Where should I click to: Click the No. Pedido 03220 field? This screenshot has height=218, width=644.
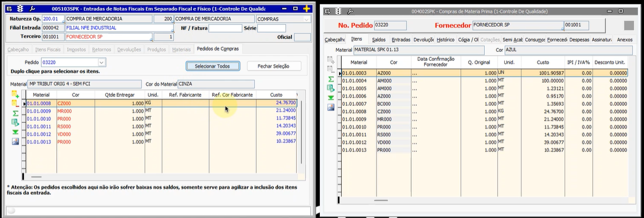(390, 25)
